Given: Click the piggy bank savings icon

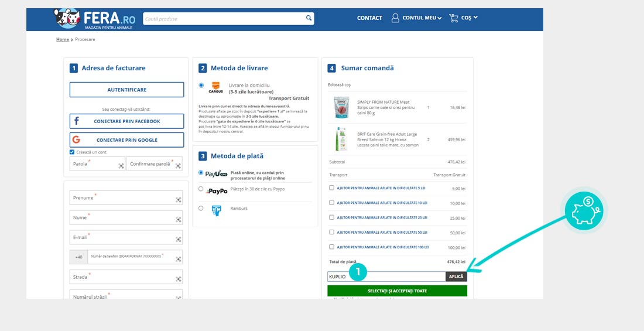Looking at the screenshot, I should tap(585, 210).
